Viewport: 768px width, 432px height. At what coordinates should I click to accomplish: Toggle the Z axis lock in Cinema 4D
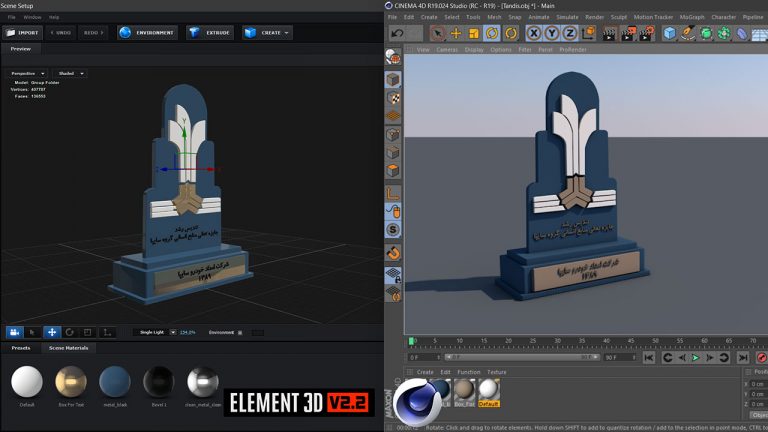(x=570, y=33)
